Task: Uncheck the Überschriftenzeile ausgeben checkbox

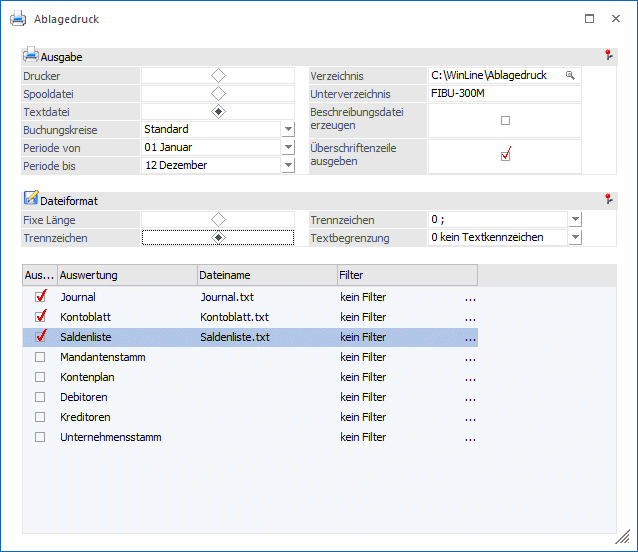Action: pyautogui.click(x=505, y=155)
